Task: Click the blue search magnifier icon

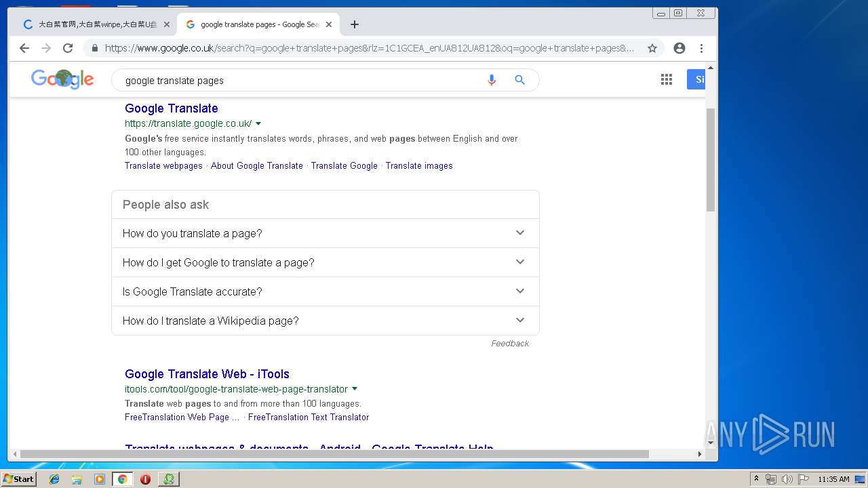Action: 520,80
